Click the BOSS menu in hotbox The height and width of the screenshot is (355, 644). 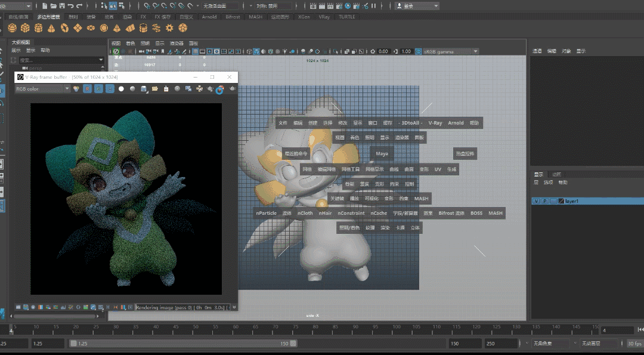pos(476,213)
